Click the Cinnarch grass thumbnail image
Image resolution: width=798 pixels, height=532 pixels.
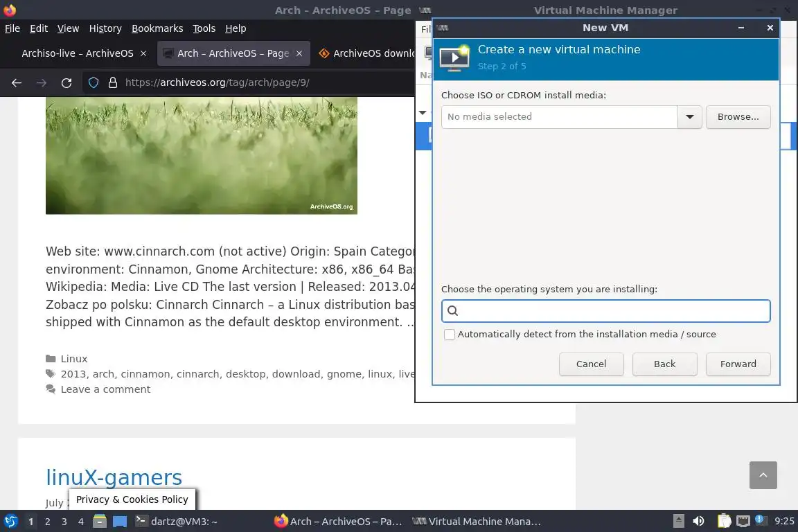point(202,155)
